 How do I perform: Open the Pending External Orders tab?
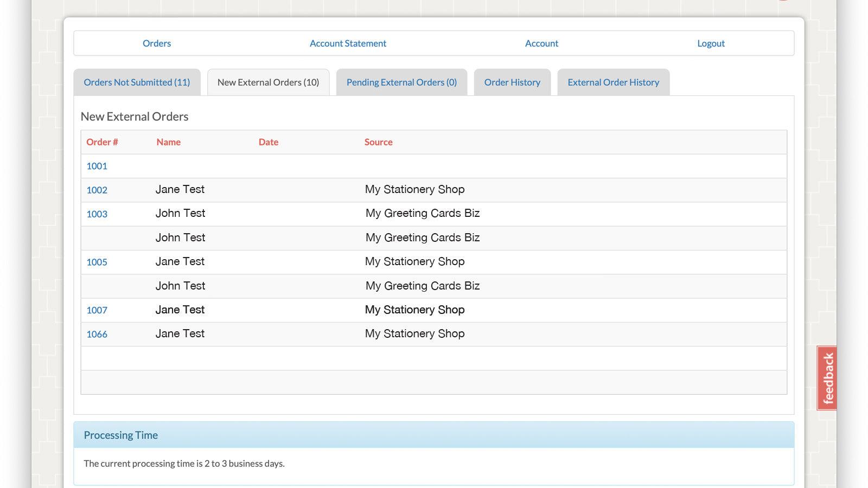[401, 82]
